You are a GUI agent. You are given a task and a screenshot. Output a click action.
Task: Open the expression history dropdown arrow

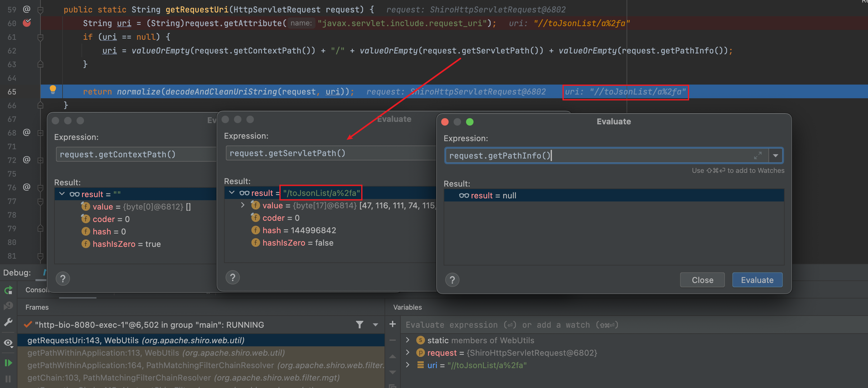coord(776,155)
